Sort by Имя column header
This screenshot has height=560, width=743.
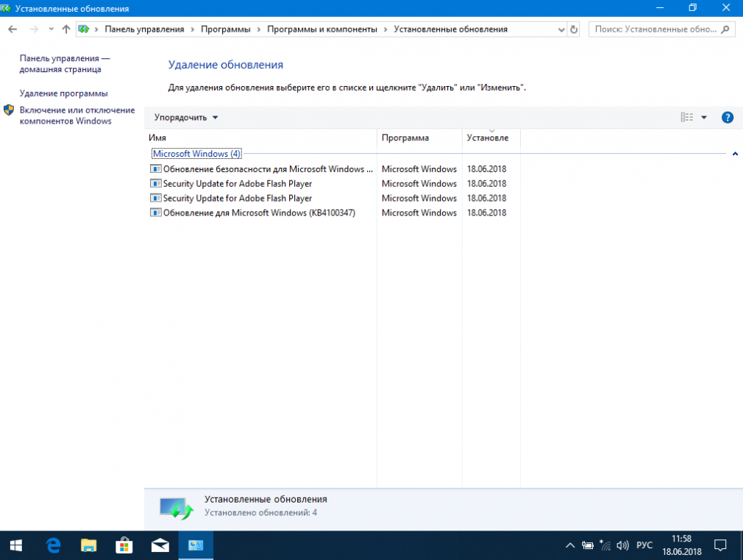(260, 138)
